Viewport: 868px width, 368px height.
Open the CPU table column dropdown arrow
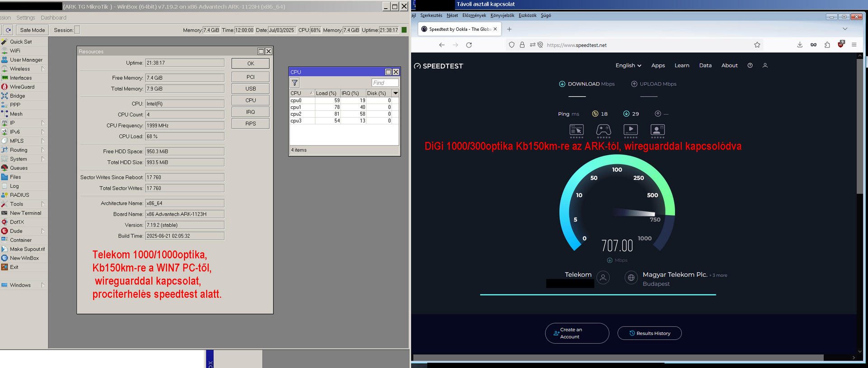click(x=396, y=93)
